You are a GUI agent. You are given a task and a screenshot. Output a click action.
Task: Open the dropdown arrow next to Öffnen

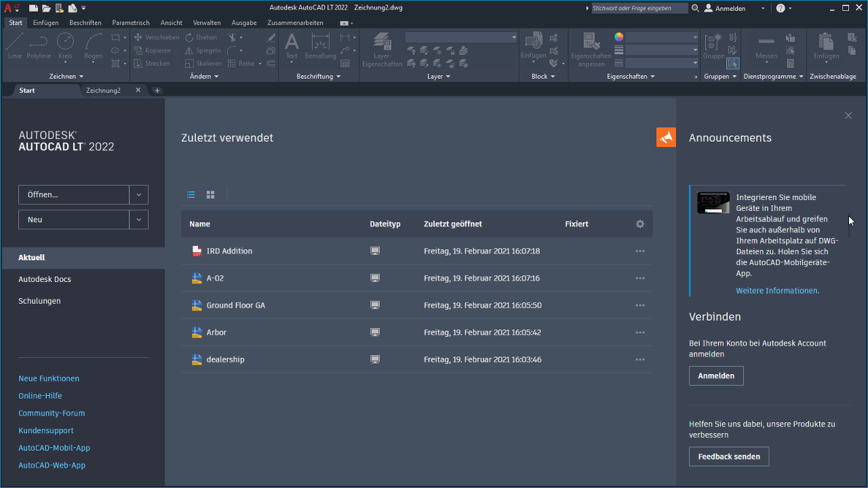(x=138, y=195)
